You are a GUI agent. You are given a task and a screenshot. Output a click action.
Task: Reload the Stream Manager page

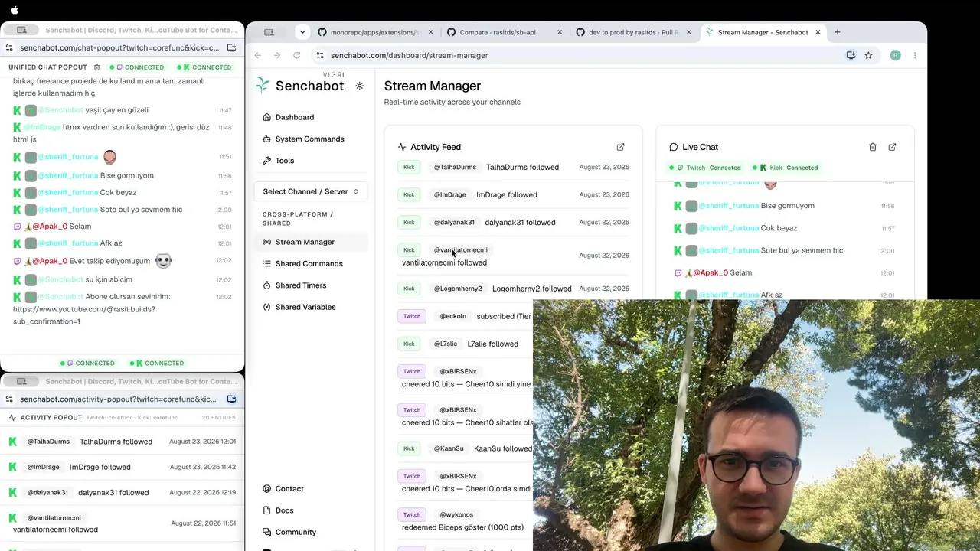point(297,55)
